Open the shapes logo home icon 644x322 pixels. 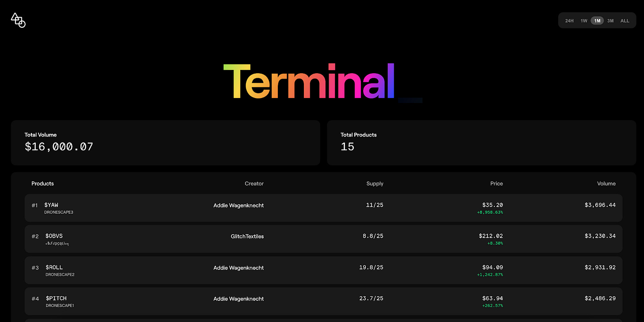pos(18,20)
